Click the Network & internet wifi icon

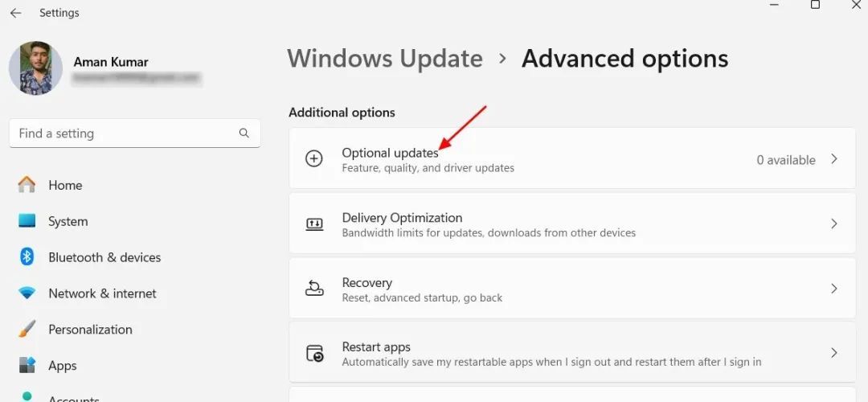tap(27, 293)
